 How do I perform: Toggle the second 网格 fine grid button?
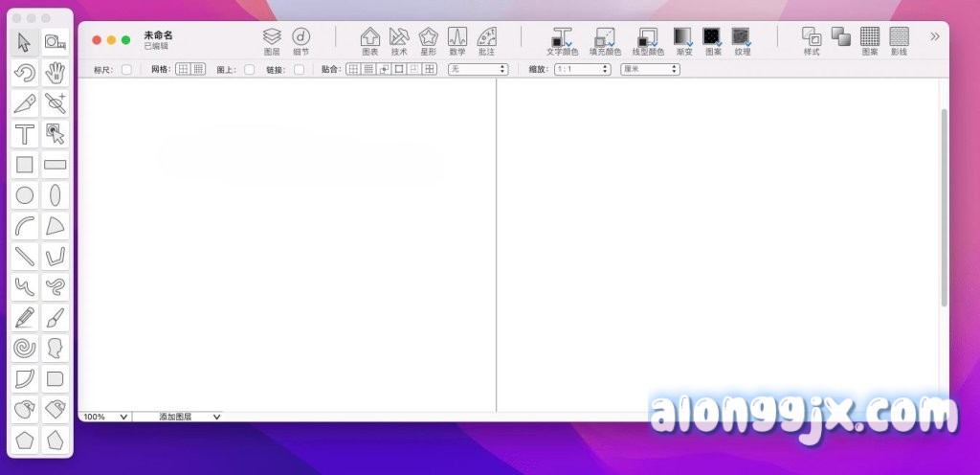(x=198, y=69)
